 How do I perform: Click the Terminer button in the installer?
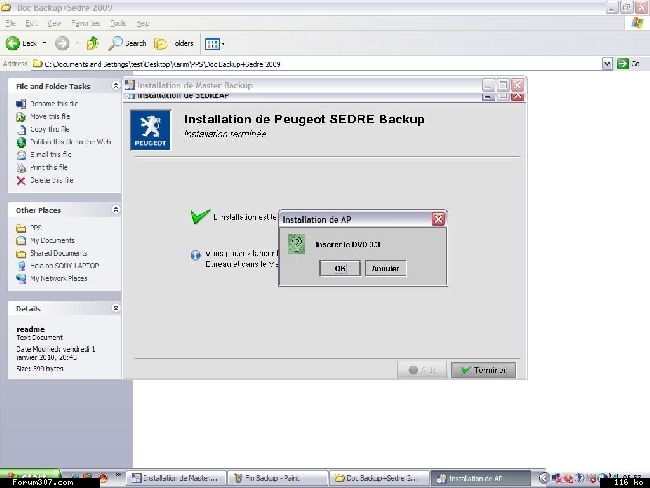[483, 370]
